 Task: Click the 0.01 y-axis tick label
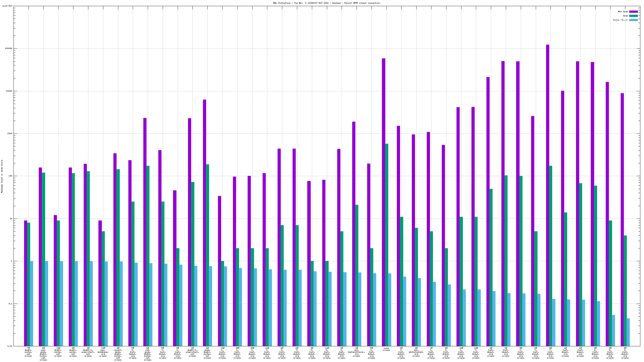[10, 346]
